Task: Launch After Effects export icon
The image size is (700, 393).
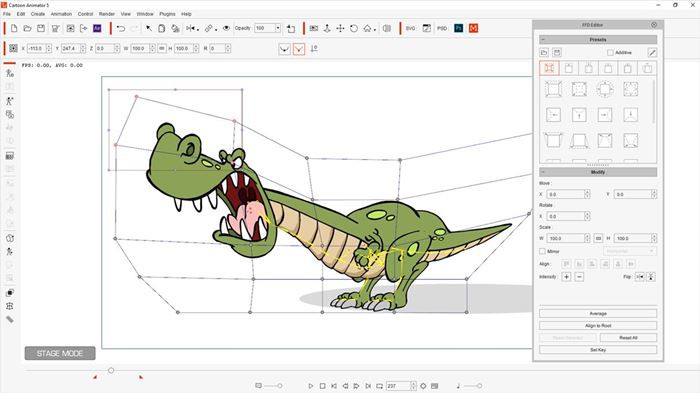Action: 97,29
